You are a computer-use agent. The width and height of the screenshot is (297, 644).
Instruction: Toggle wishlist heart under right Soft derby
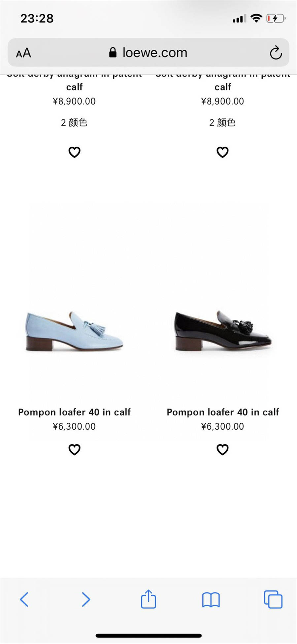pos(222,152)
